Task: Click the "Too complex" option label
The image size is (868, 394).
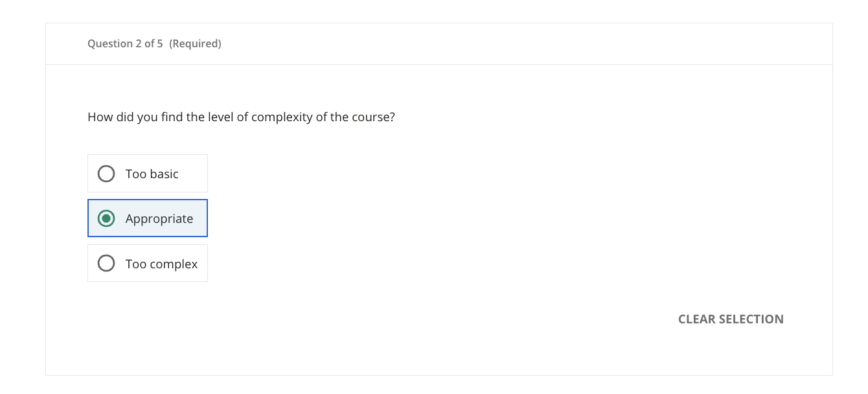Action: (161, 263)
